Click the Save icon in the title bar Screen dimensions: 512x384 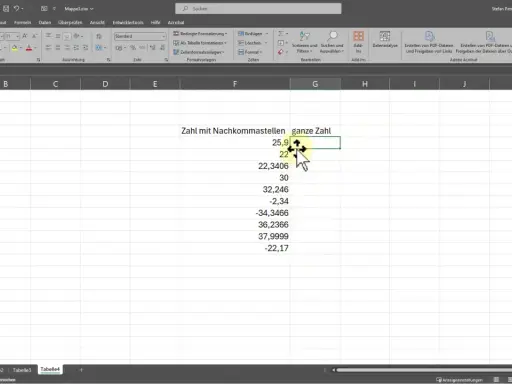6,9
